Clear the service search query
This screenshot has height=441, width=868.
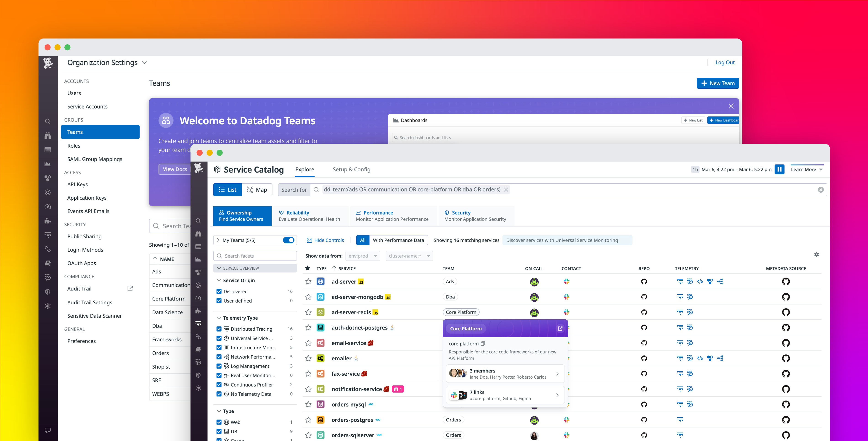(820, 189)
